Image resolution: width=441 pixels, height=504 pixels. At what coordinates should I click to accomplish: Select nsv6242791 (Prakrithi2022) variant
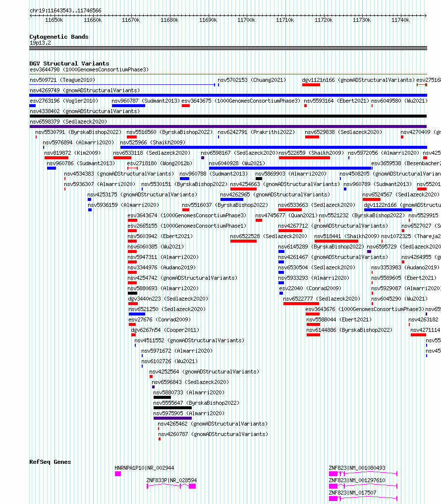[x=256, y=132]
